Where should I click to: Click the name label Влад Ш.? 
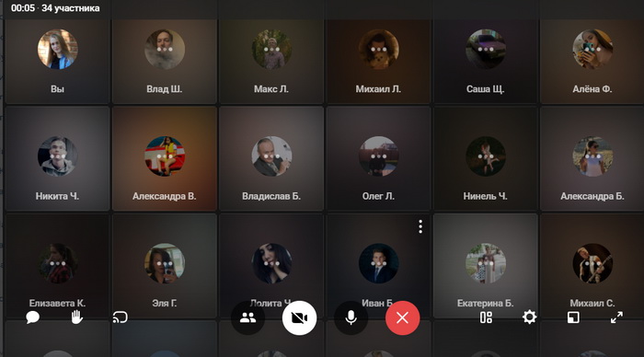click(x=165, y=89)
